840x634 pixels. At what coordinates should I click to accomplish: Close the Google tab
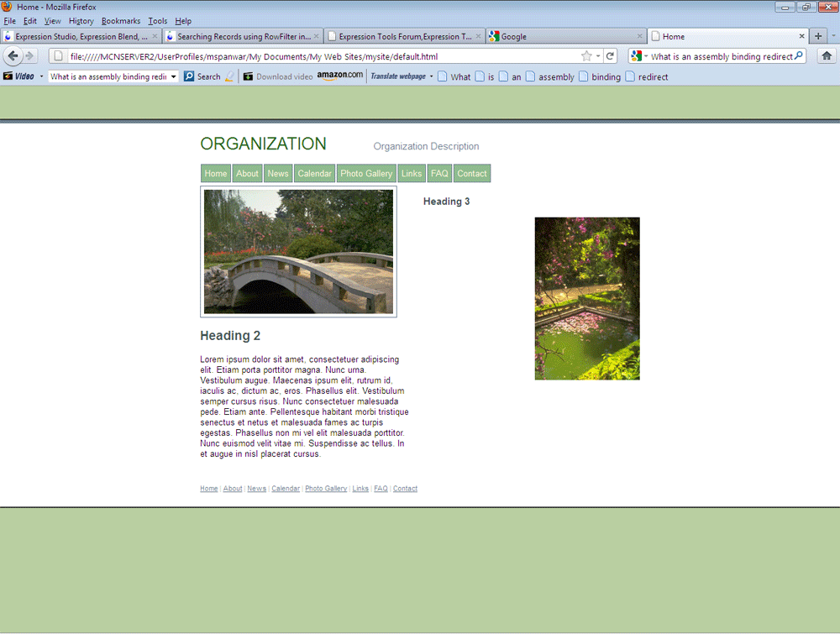(639, 36)
